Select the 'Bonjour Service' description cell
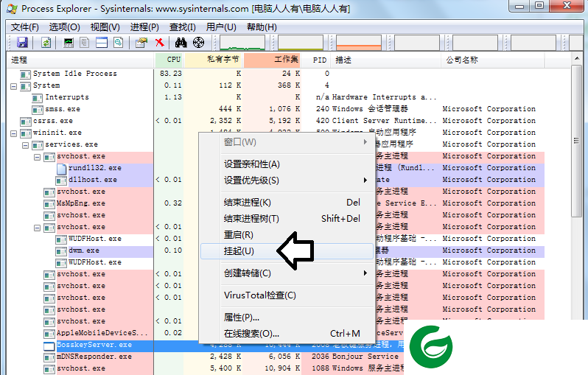Viewport: 588px width, 375px height. pyautogui.click(x=365, y=357)
